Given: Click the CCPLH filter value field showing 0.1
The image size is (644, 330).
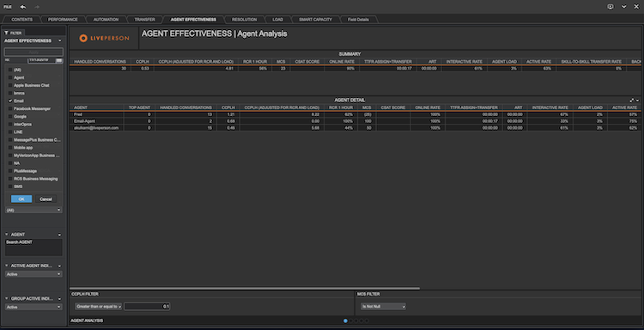Looking at the screenshot, I should 147,306.
